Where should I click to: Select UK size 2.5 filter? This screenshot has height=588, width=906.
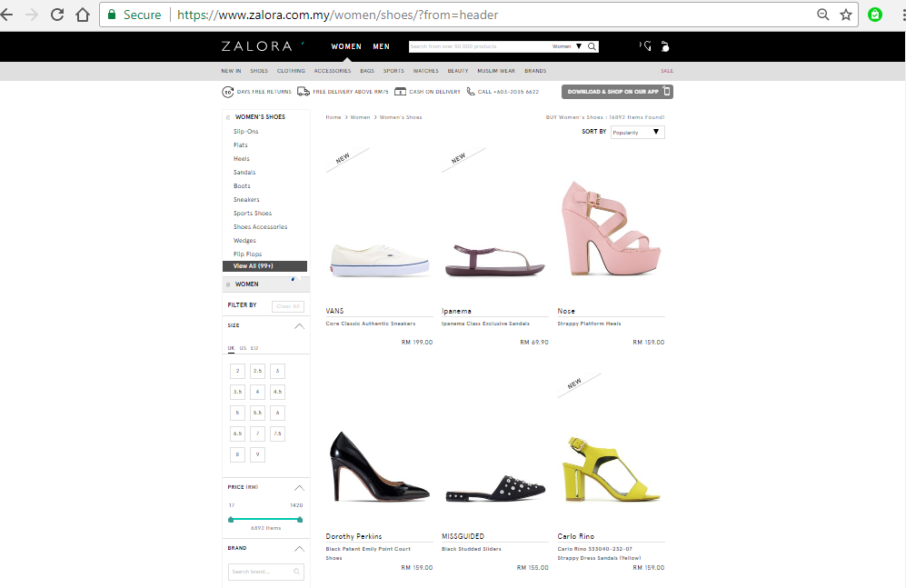[x=258, y=371]
